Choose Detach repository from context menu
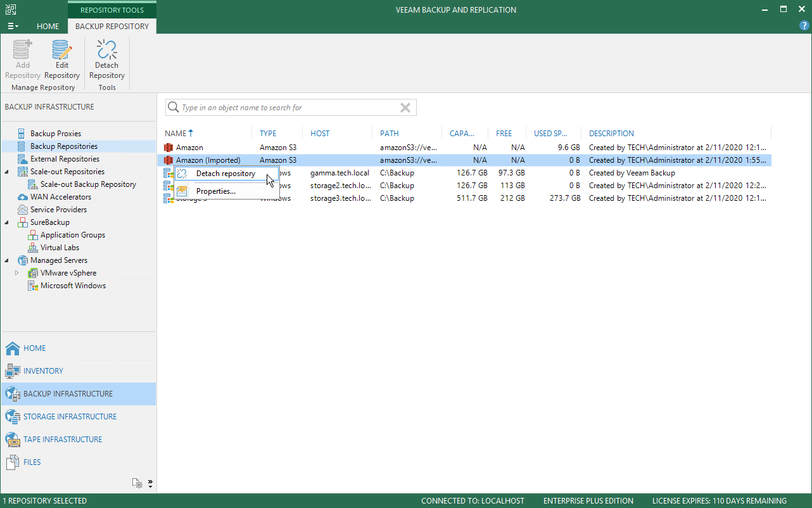Screen dimensions: 812x508 point(227,174)
